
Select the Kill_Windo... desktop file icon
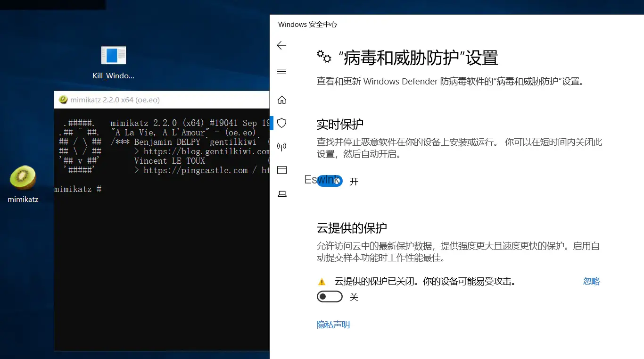pyautogui.click(x=113, y=56)
